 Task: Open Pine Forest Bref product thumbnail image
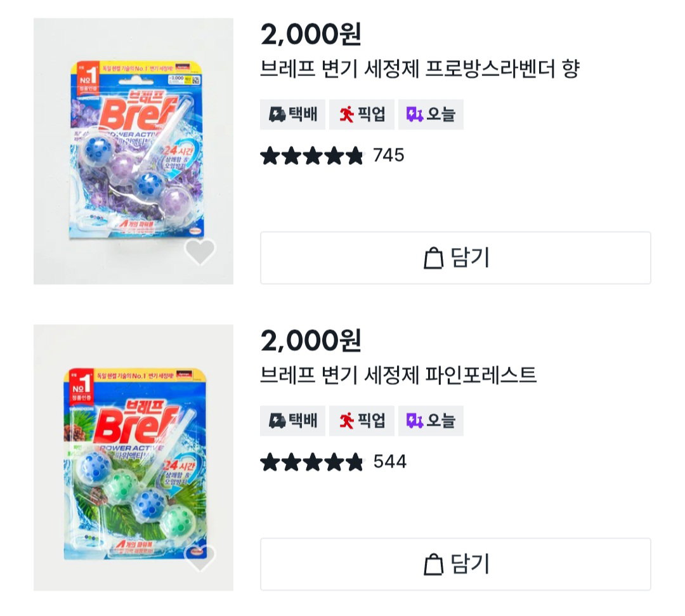click(133, 458)
